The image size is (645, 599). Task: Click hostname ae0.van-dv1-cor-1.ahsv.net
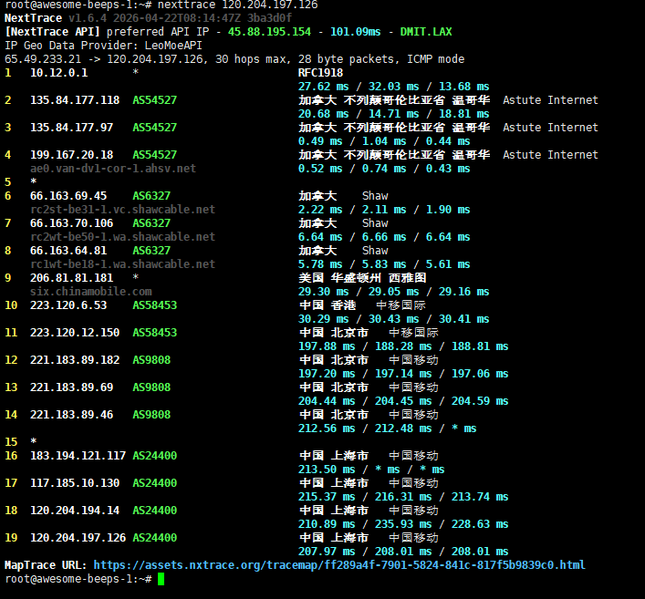(113, 169)
